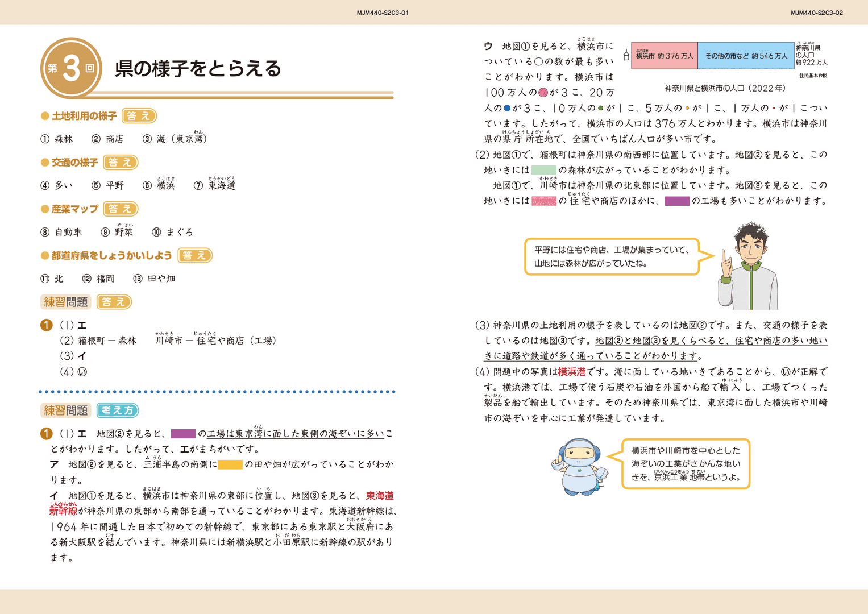This screenshot has height=614, width=868.
Task: Click the chart caption 神奈川県と横浜市の人口（2022年）
Action: click(725, 88)
